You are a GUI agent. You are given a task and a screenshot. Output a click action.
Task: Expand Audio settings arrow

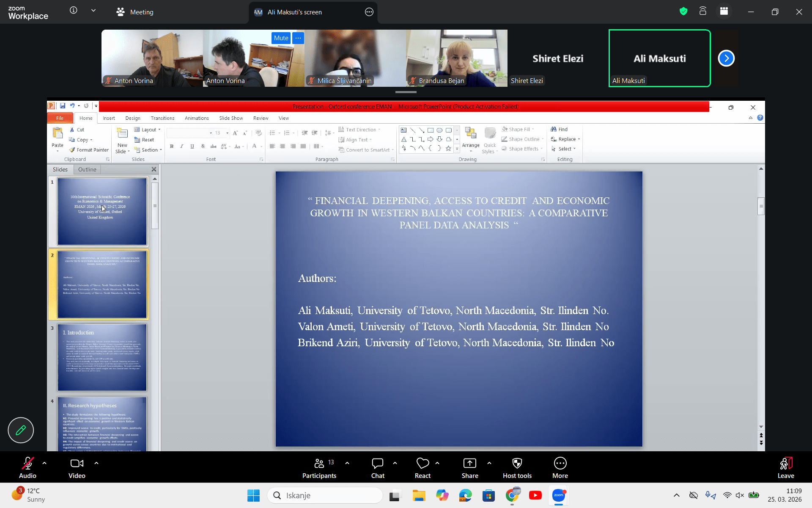tap(44, 463)
